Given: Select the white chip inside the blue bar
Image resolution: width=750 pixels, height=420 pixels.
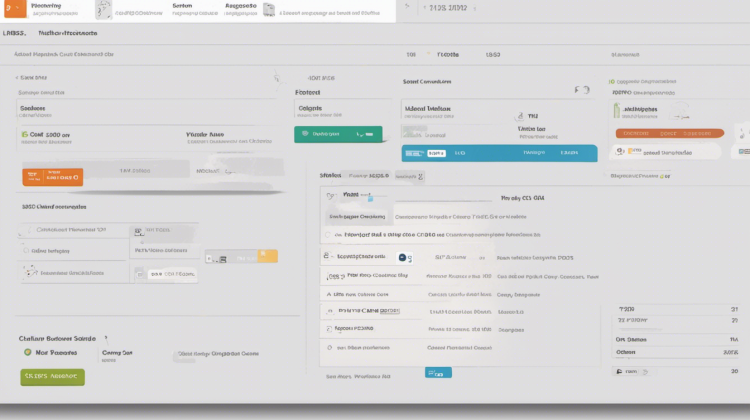Looking at the screenshot, I should pos(436,153).
